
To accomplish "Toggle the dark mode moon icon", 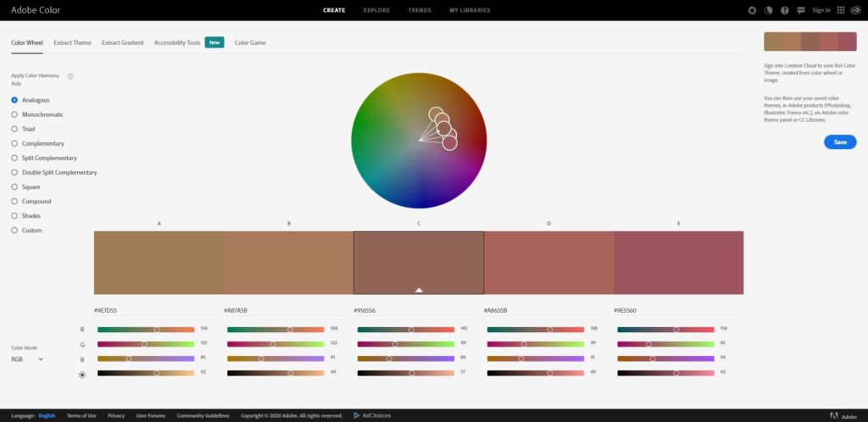I will point(768,10).
